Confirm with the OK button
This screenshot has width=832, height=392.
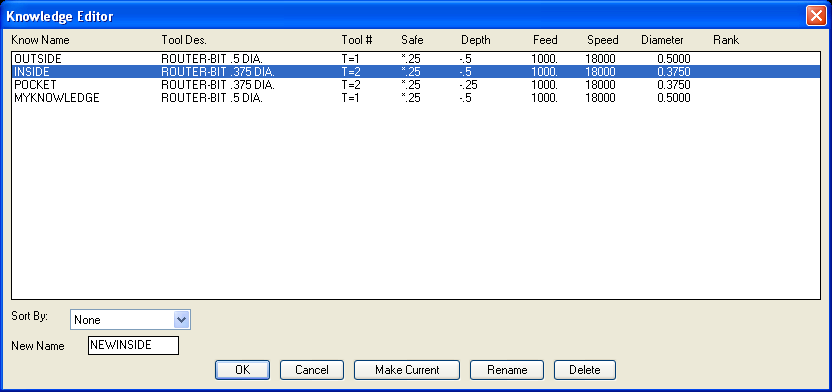click(x=242, y=370)
